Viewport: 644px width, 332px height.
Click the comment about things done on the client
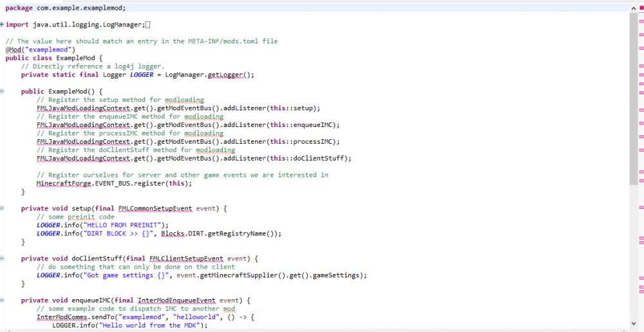point(136,267)
